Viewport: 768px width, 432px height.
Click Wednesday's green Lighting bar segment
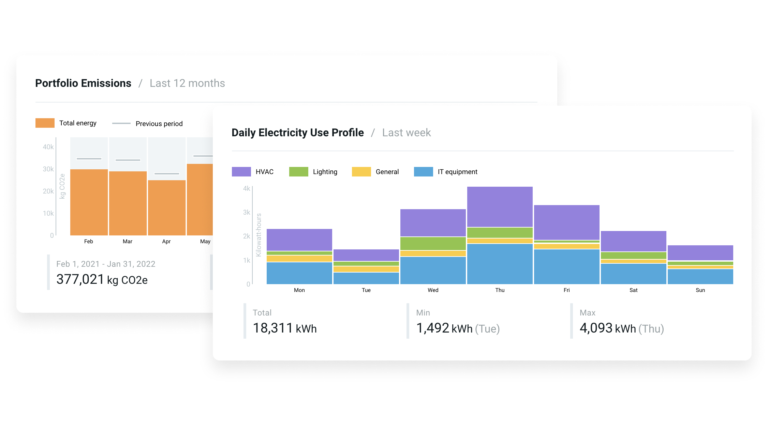pyautogui.click(x=432, y=243)
